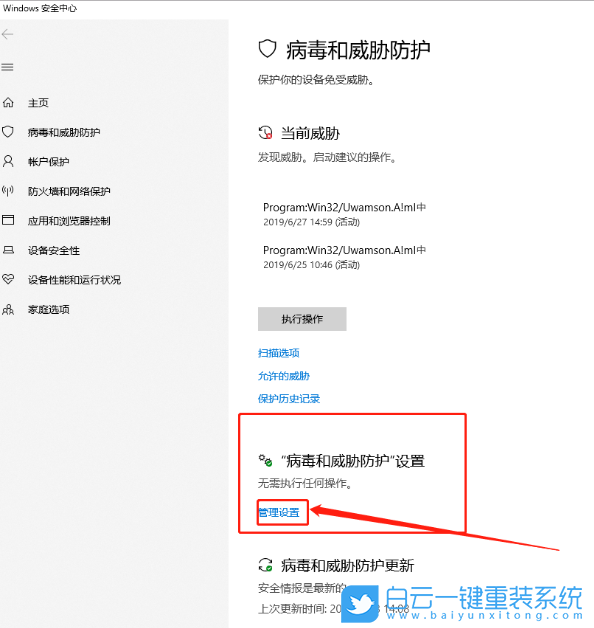Screen dimensions: 594x628
Task: Go to 主页 in the sidebar
Action: tap(38, 103)
